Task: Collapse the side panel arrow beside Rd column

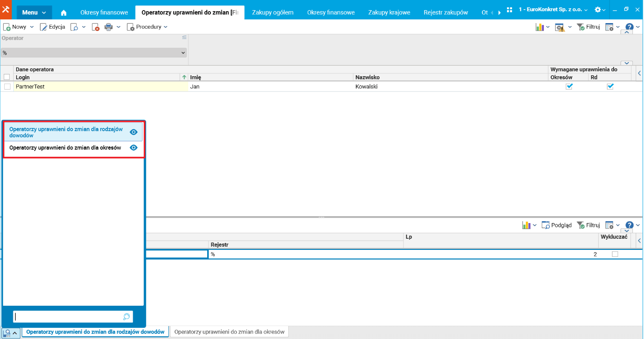Action: (x=639, y=73)
